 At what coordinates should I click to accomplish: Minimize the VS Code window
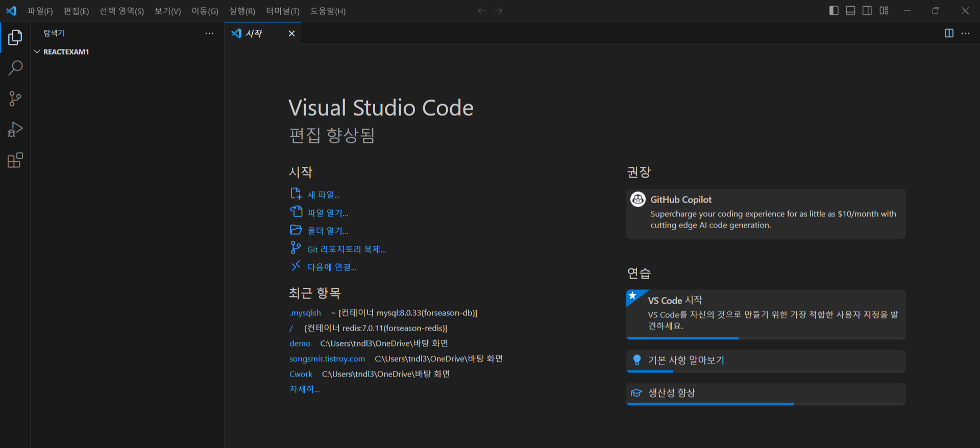click(x=907, y=11)
